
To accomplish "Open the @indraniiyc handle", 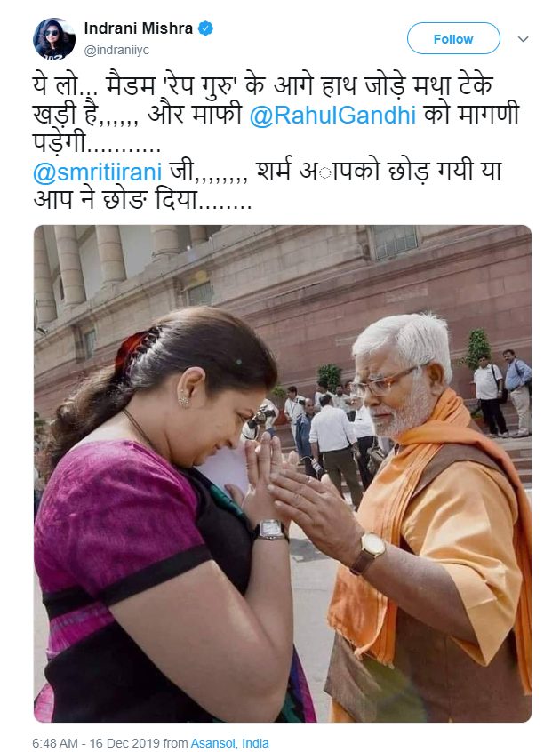I will pyautogui.click(x=116, y=50).
